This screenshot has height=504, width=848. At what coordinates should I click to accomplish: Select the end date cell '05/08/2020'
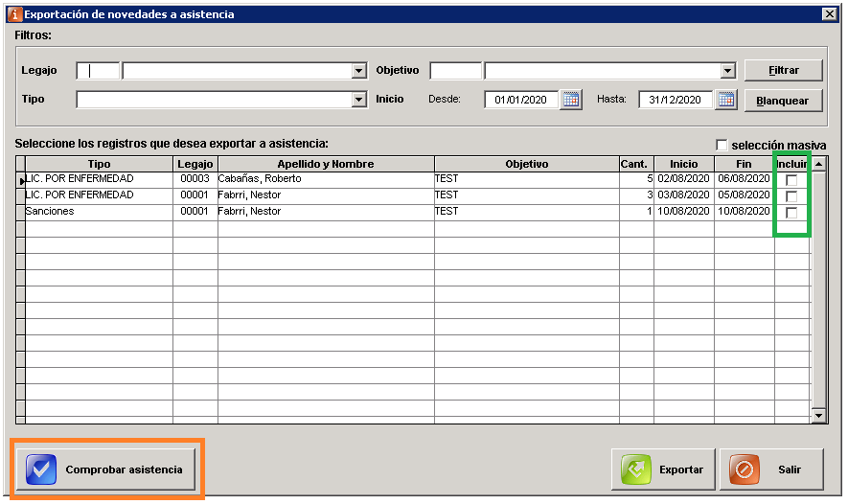coord(745,195)
